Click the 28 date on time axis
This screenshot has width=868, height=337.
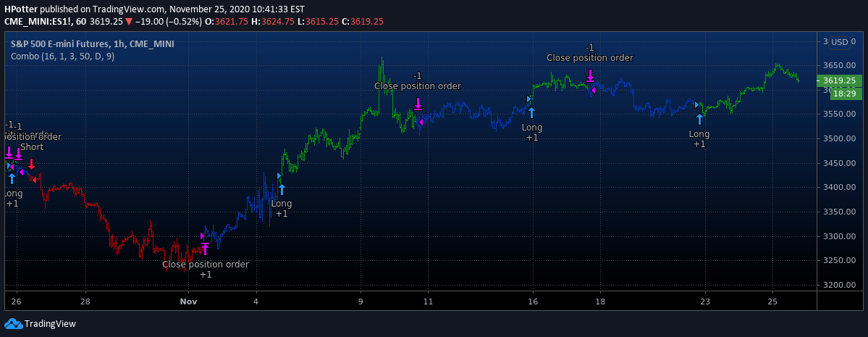point(86,301)
